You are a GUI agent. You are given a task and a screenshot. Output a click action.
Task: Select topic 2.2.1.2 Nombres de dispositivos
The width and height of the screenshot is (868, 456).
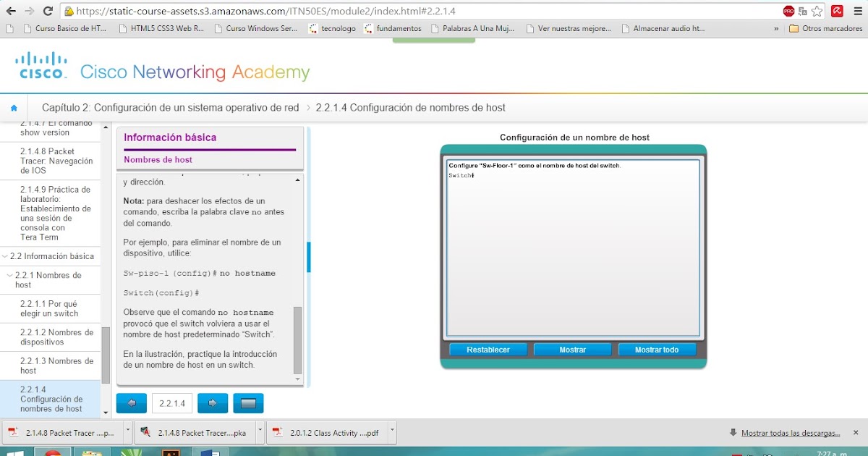[58, 337]
